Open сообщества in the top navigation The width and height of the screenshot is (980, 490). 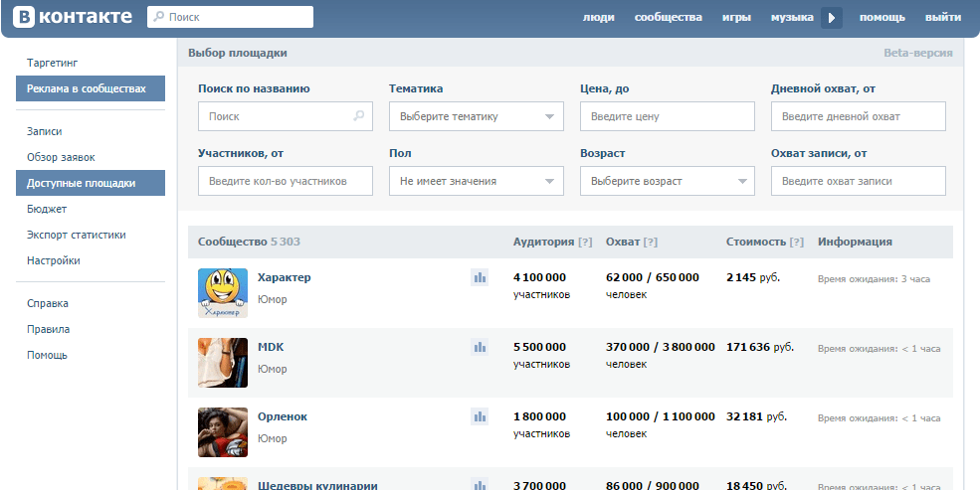tap(669, 18)
